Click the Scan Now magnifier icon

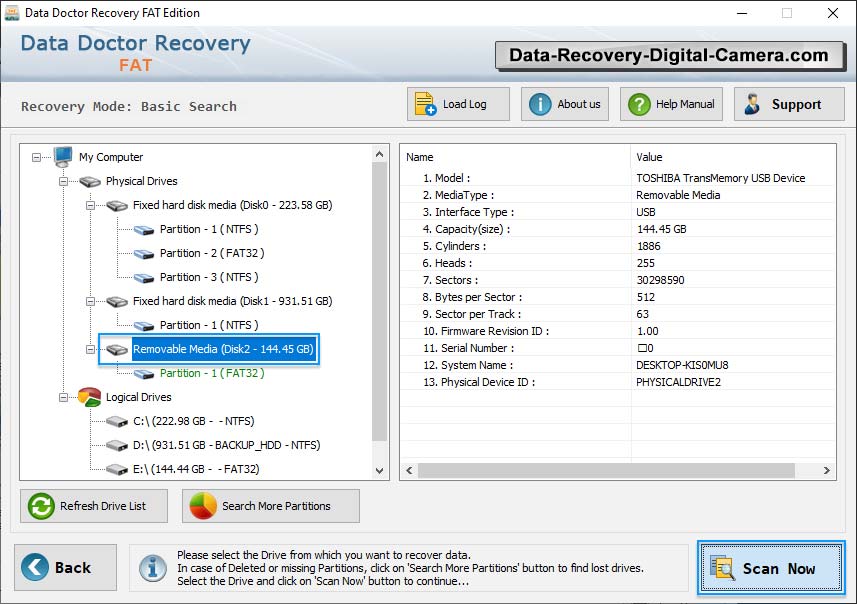[723, 568]
